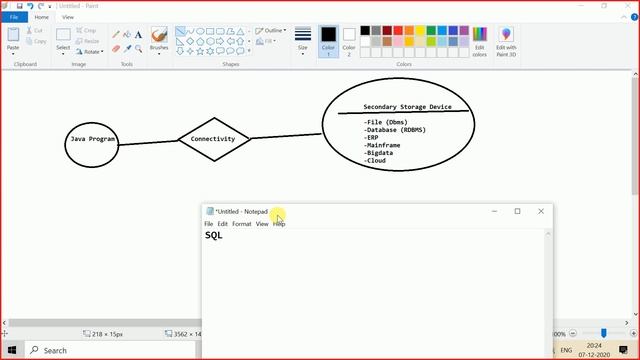Screen dimensions: 640x360
Task: Expand the Shapes gallery more arrow
Action: click(x=249, y=51)
